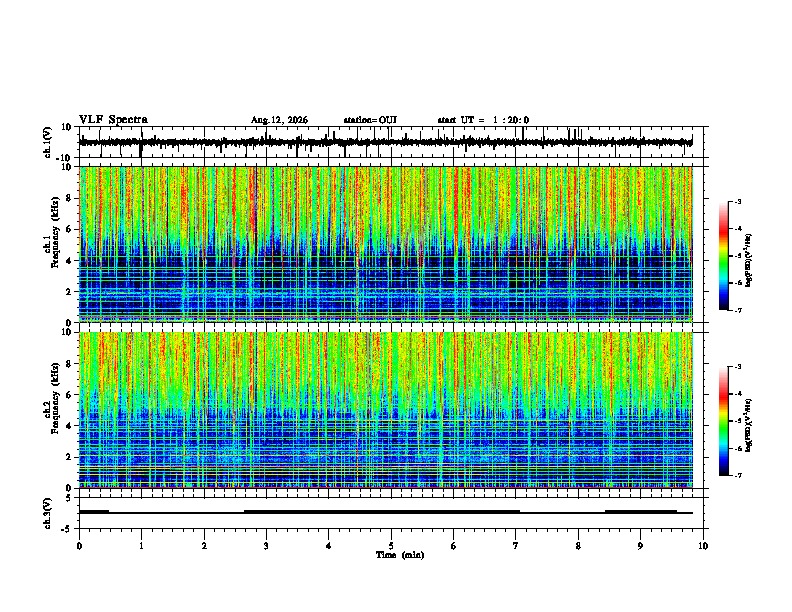Screen dimensions: 792x612
Task: Click the ch.2 spectrogram panel
Action: [x=391, y=410]
